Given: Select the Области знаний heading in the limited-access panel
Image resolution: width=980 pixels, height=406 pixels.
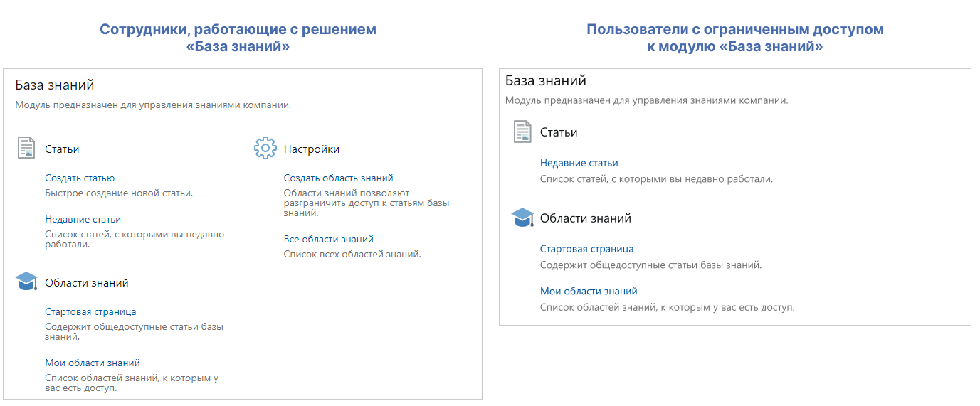Looking at the screenshot, I should point(585,219).
